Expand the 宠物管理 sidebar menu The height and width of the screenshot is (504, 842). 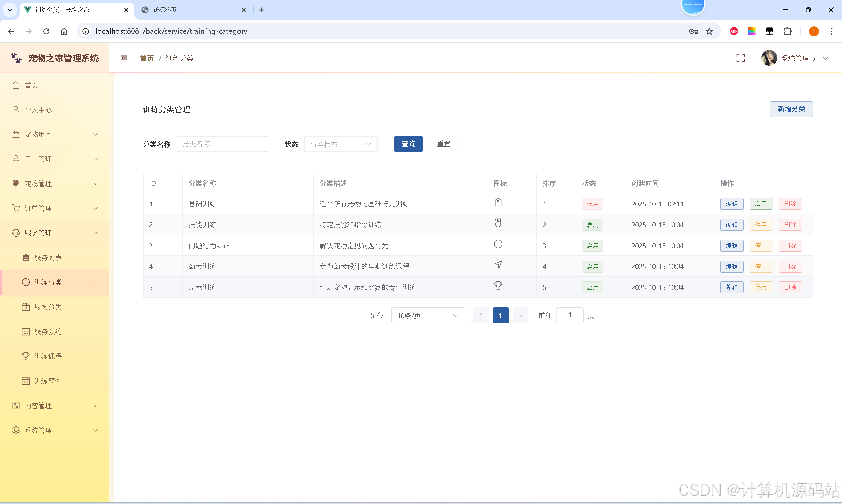54,184
